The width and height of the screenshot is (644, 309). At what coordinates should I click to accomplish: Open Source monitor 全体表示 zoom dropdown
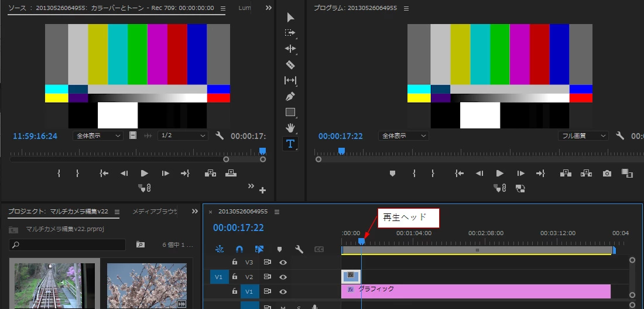(98, 135)
